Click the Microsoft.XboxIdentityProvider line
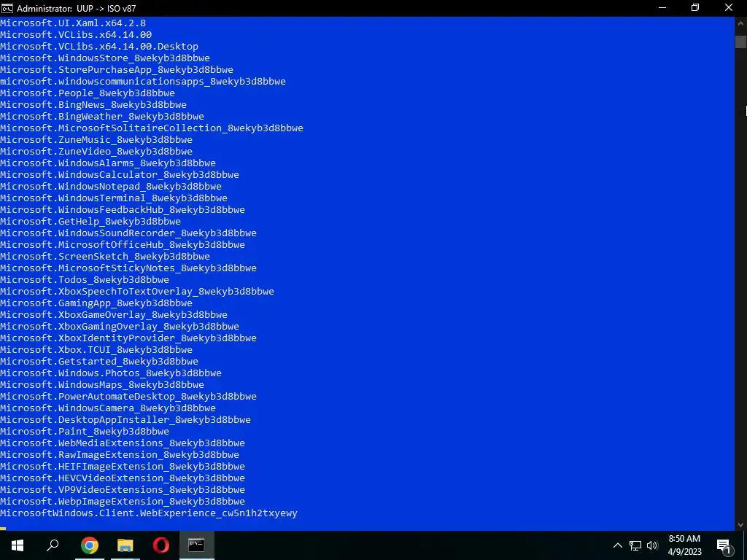Viewport: 747px width, 560px height. click(x=128, y=338)
